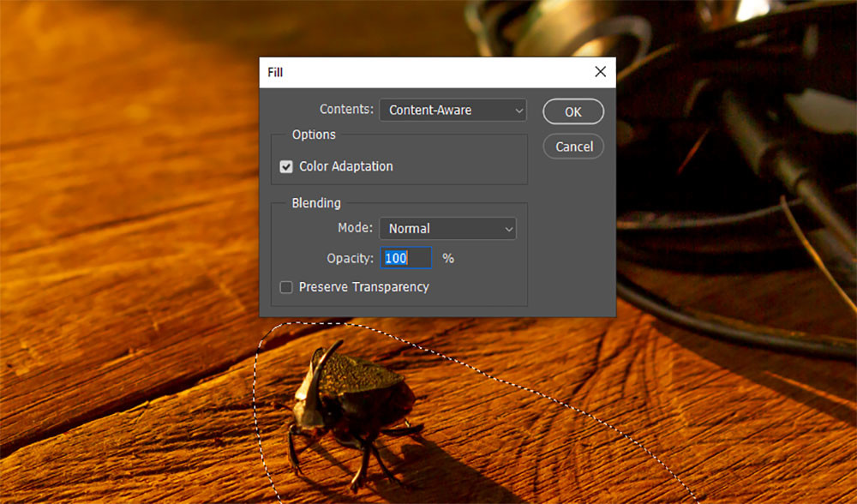
Task: Click the 'Blending' group heading
Action: [316, 203]
